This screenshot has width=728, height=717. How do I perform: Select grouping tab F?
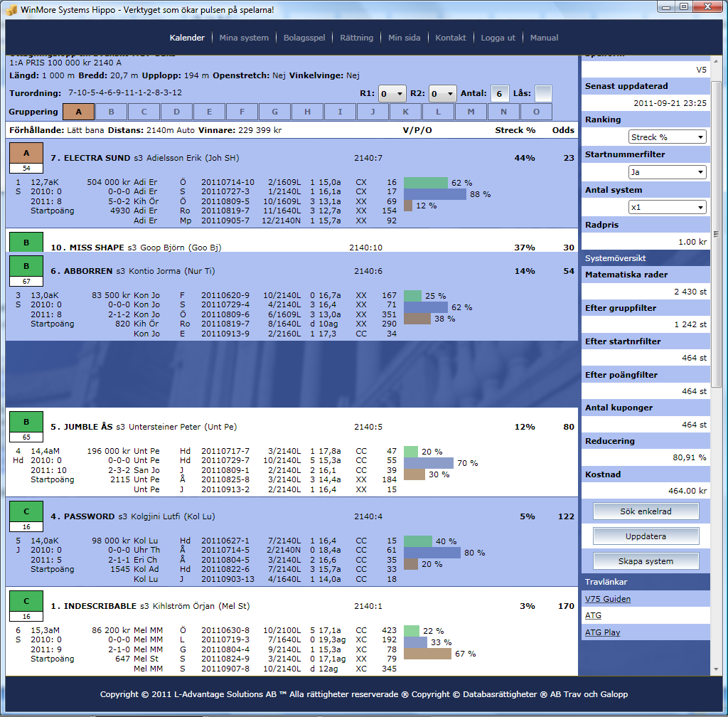pyautogui.click(x=242, y=112)
